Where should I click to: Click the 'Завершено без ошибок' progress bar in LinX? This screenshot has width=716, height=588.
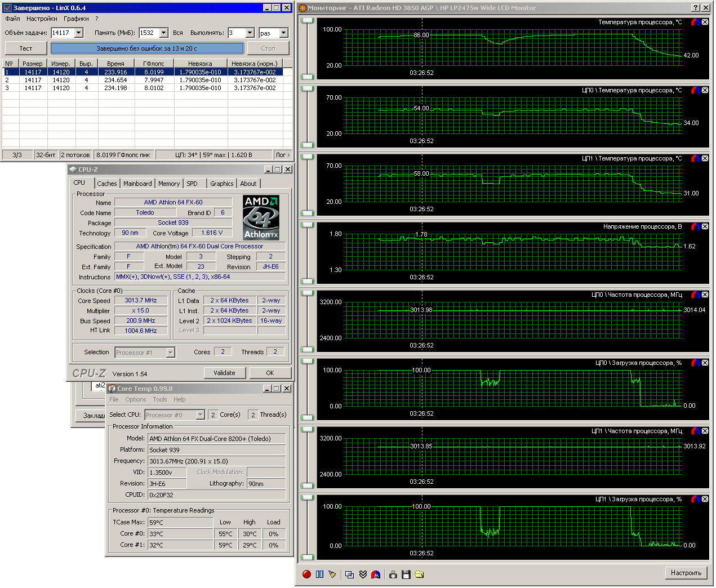click(x=148, y=48)
